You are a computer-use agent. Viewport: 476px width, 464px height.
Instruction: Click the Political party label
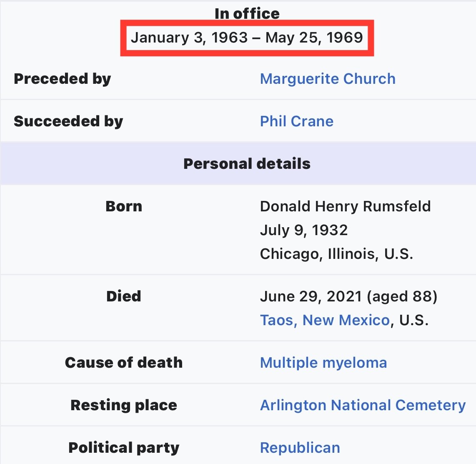(124, 448)
